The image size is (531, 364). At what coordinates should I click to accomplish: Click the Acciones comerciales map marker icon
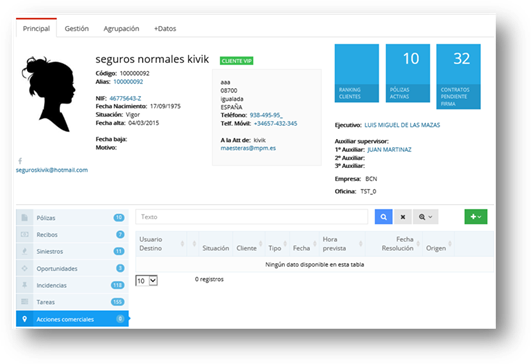24,319
